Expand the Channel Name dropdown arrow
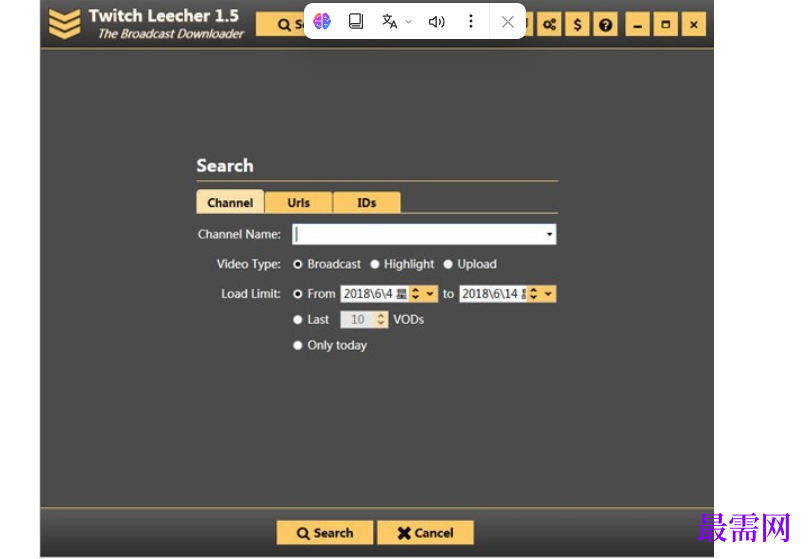Viewport: 809px width, 559px height. pyautogui.click(x=549, y=234)
